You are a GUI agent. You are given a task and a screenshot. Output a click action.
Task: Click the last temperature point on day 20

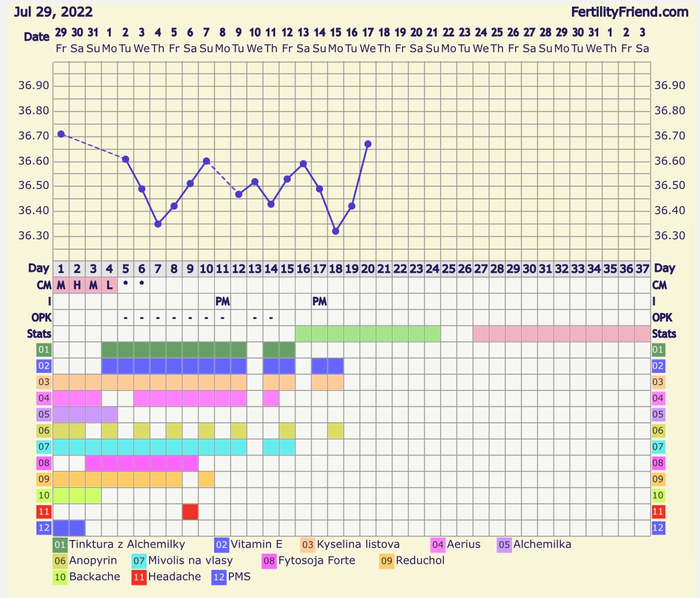click(x=368, y=144)
